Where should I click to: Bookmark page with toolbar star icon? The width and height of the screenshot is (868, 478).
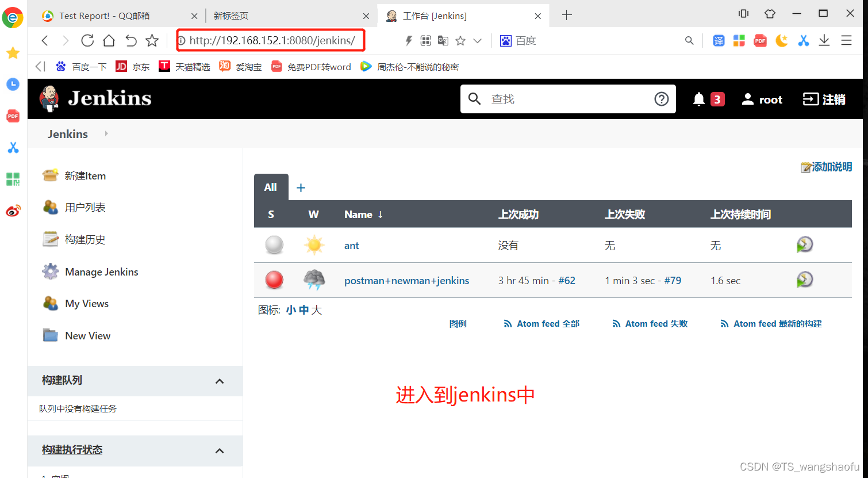pyautogui.click(x=152, y=40)
